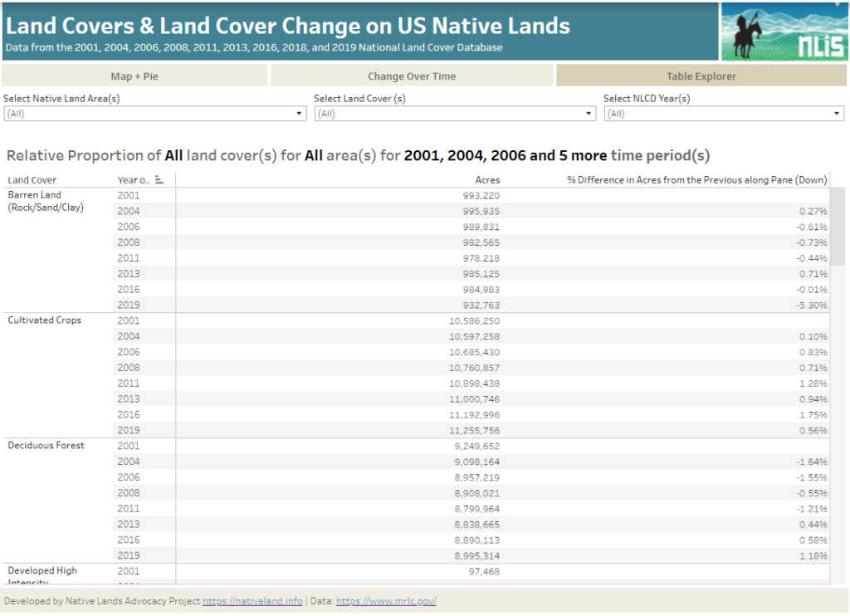This screenshot has height=616, width=850.
Task: Click acres value 11,255,756
Action: point(474,431)
